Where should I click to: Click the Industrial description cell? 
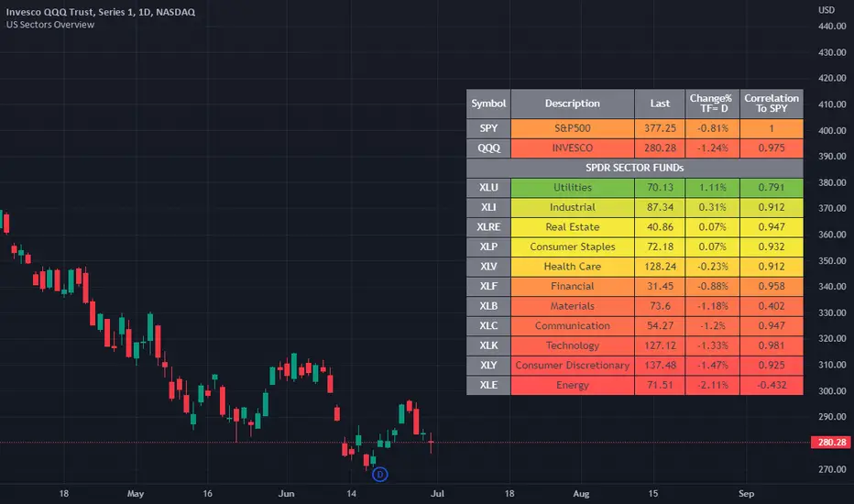pyautogui.click(x=573, y=207)
